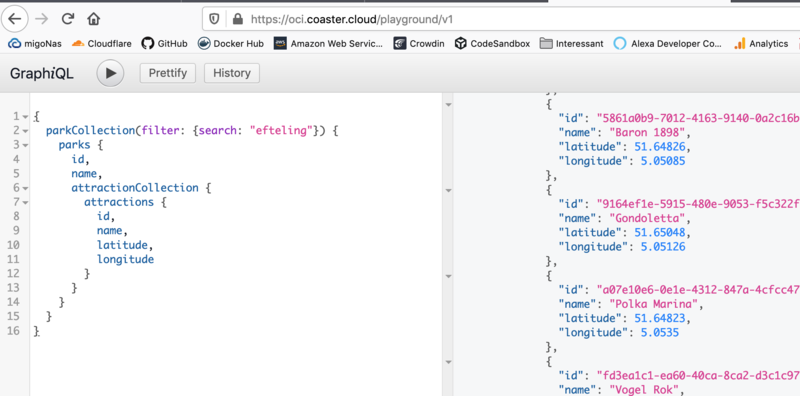800x396 pixels.
Task: Click the Prettify button
Action: point(168,73)
